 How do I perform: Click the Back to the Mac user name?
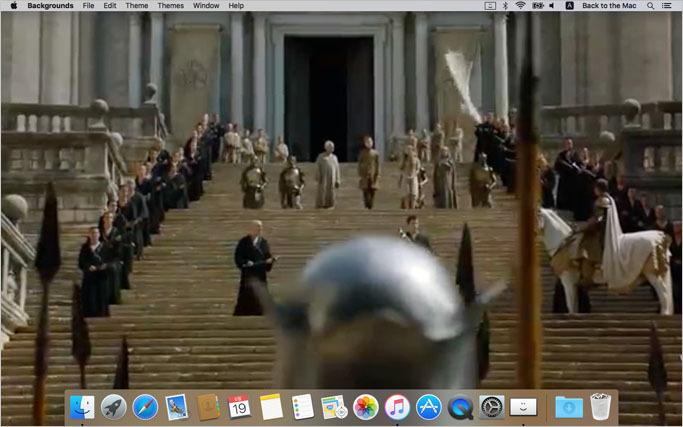click(609, 6)
